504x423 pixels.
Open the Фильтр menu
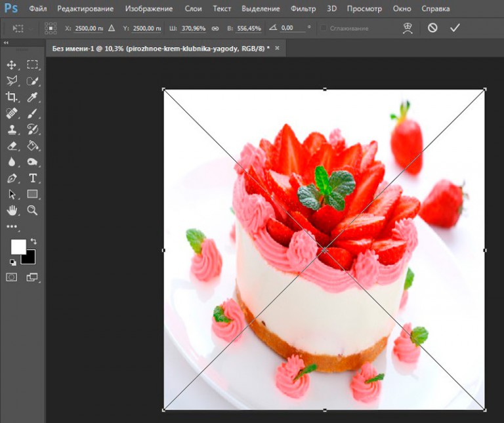click(303, 9)
